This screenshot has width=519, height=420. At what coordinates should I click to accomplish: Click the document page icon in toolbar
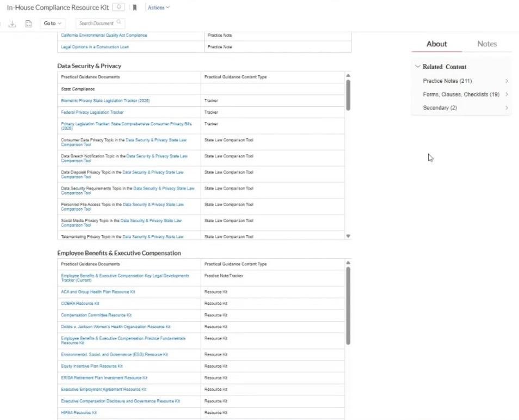pos(28,23)
